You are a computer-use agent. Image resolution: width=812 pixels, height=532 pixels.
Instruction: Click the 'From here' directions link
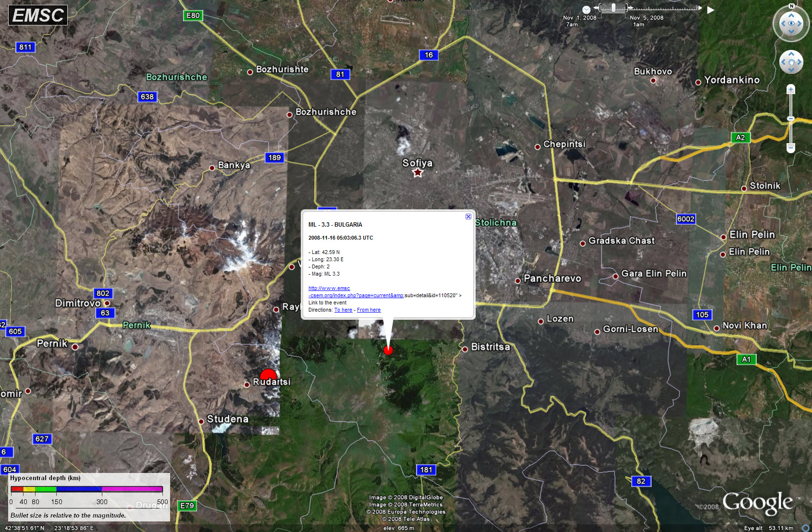[x=369, y=310]
